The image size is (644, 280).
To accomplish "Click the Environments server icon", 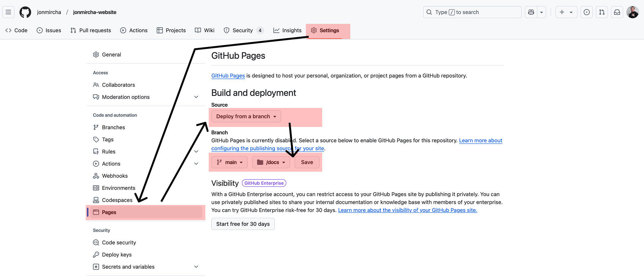I will point(96,188).
